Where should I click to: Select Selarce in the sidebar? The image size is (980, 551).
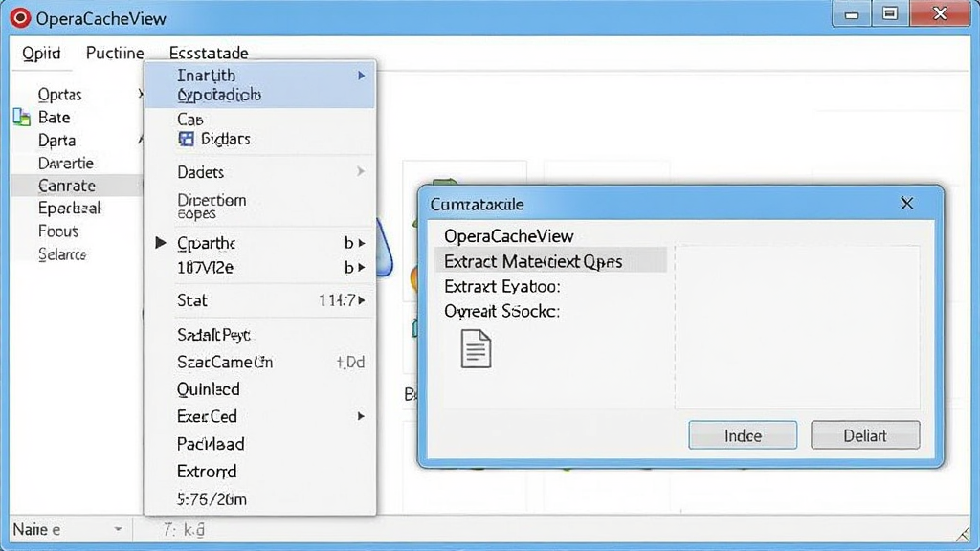pyautogui.click(x=62, y=254)
